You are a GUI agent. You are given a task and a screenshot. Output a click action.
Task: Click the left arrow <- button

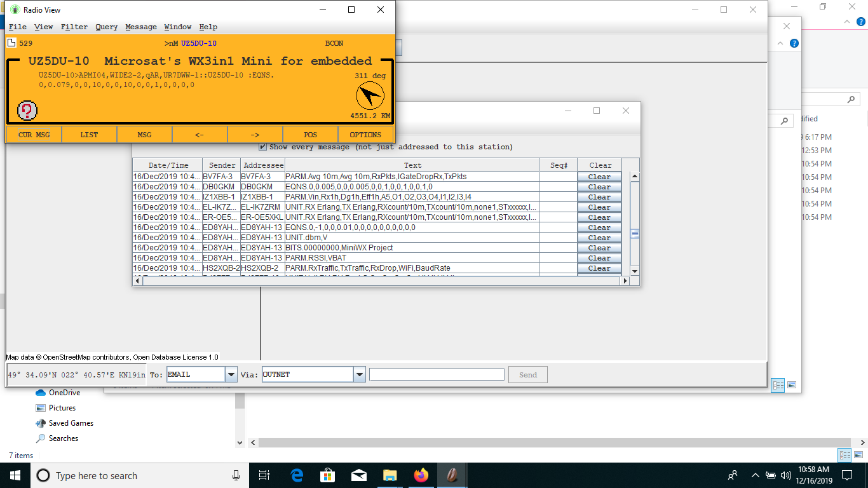coord(200,135)
